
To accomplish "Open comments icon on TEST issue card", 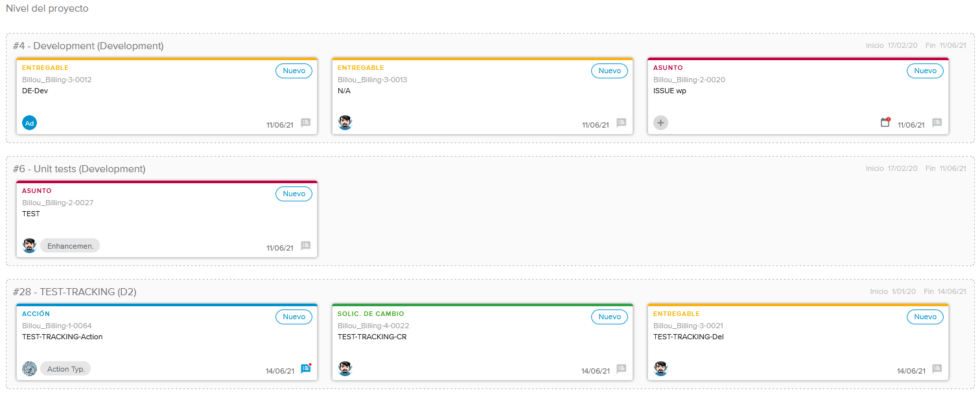I will (x=306, y=246).
